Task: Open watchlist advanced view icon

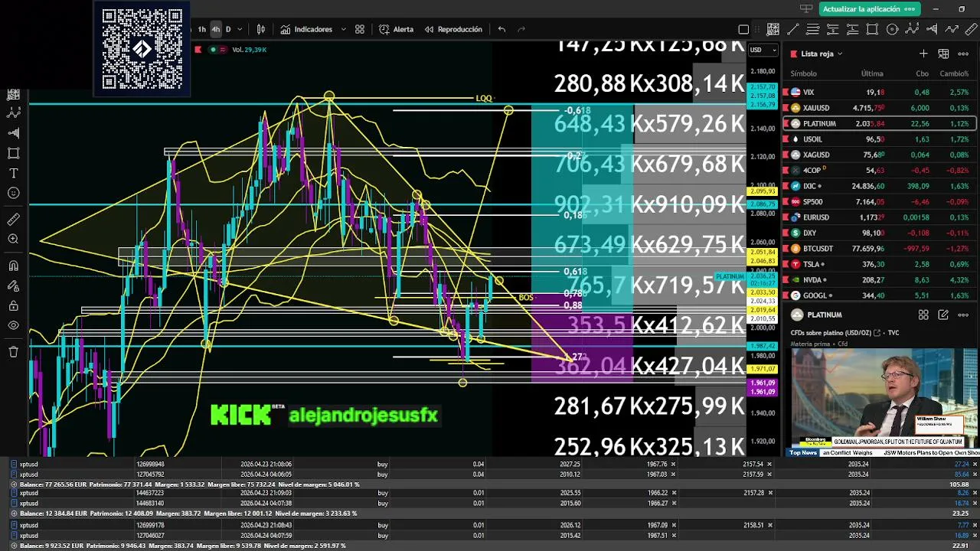Action: (x=943, y=54)
